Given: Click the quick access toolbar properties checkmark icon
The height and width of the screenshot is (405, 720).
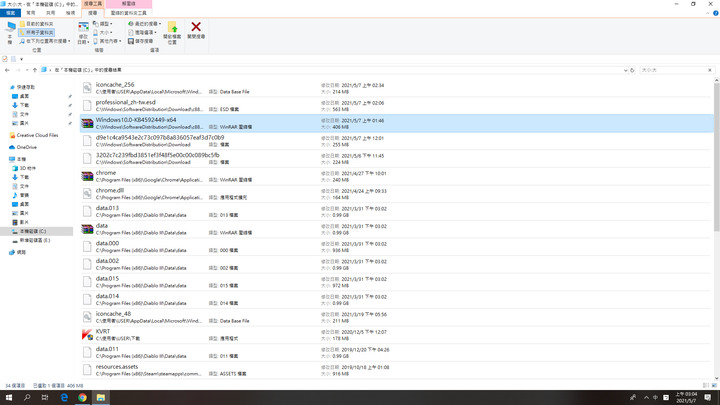Looking at the screenshot, I should click(x=5, y=59).
